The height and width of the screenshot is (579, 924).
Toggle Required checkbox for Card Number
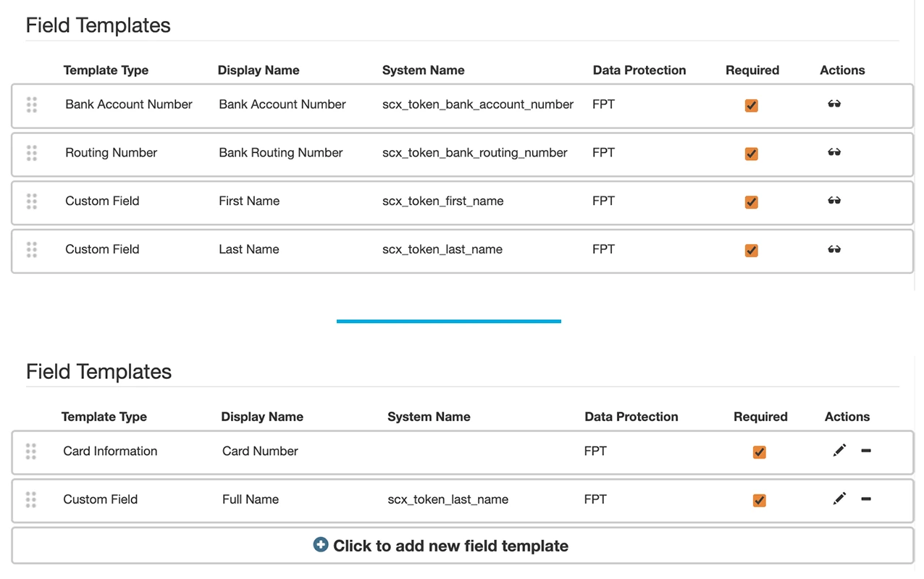(x=759, y=452)
